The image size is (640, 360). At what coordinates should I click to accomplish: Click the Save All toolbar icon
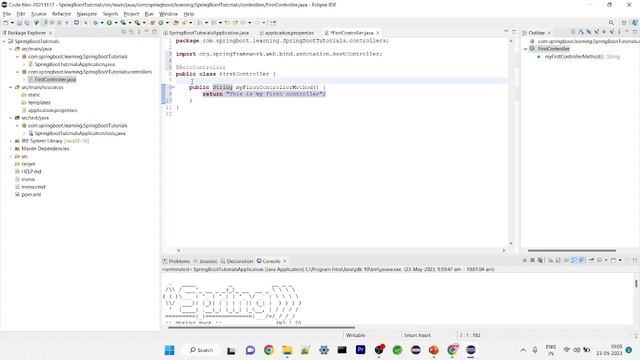click(x=27, y=23)
